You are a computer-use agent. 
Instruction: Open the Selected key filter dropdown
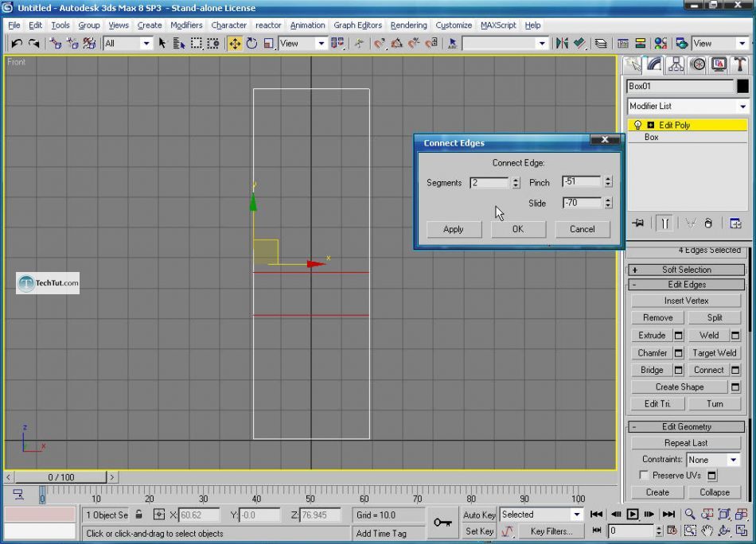pyautogui.click(x=541, y=515)
